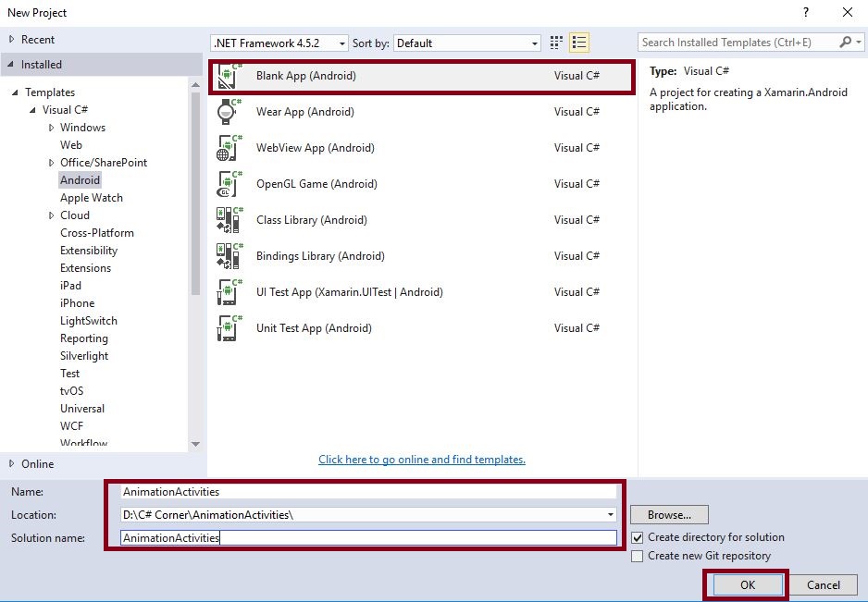The image size is (868, 602).
Task: Click the Cancel button
Action: pos(824,584)
